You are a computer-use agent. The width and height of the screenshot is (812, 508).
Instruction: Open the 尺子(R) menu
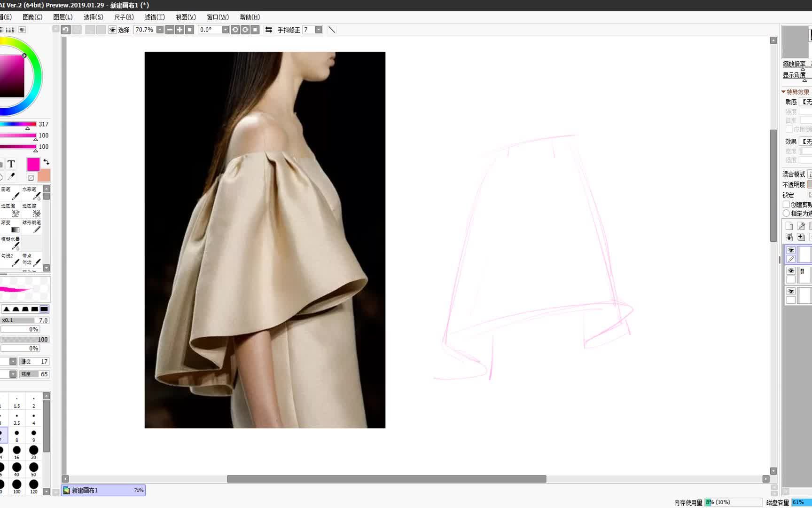click(124, 17)
